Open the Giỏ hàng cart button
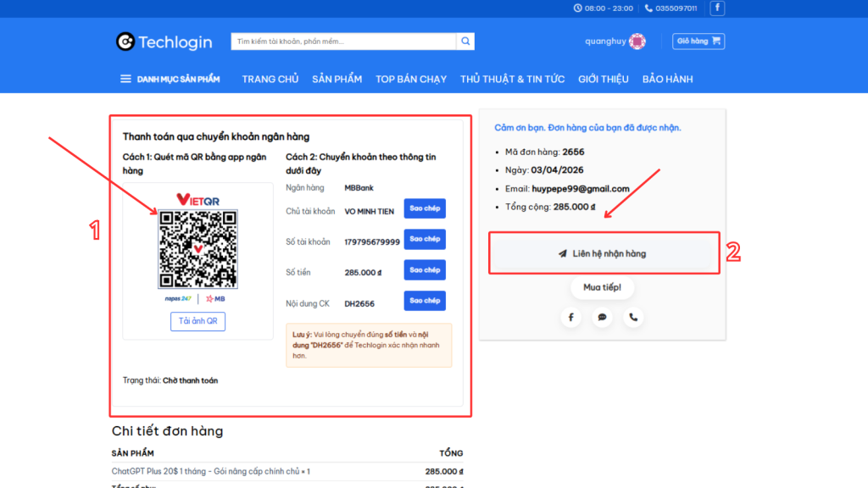Screen dimensions: 868x488 click(x=698, y=42)
